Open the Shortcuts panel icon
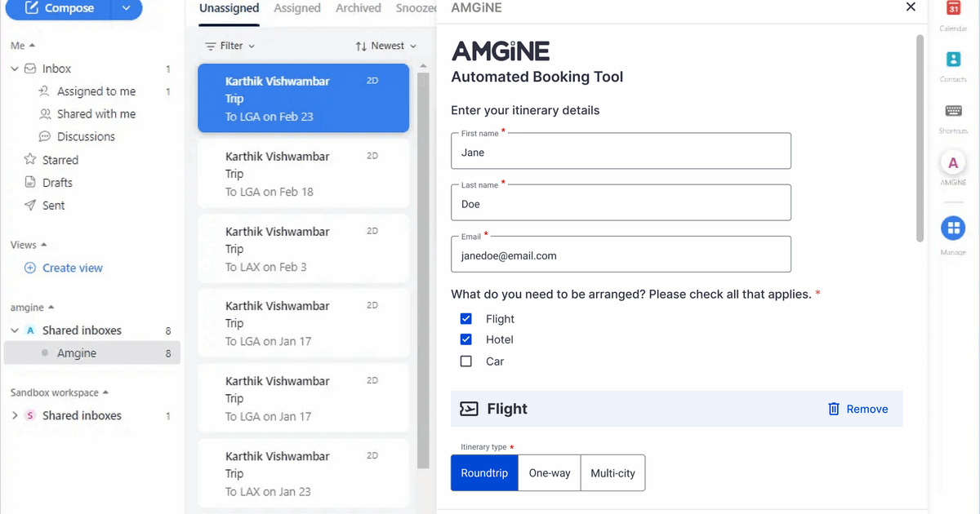This screenshot has width=980, height=514. [x=953, y=109]
